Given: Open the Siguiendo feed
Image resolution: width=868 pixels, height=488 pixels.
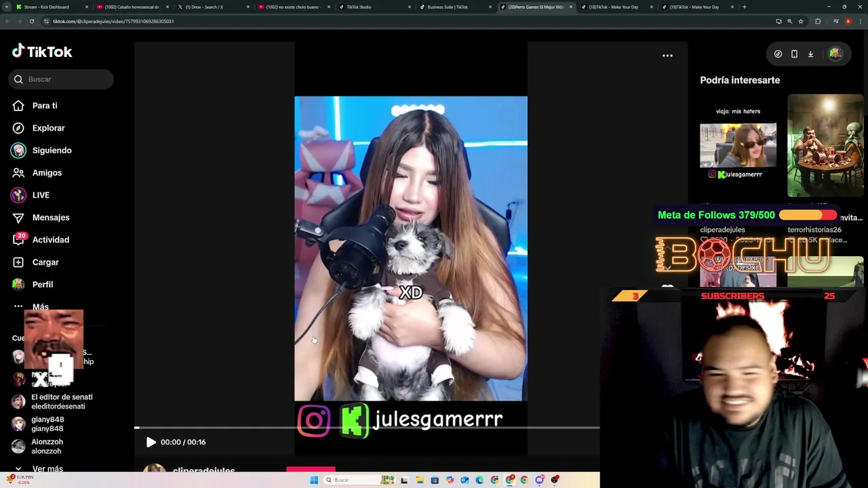Looking at the screenshot, I should pos(52,150).
